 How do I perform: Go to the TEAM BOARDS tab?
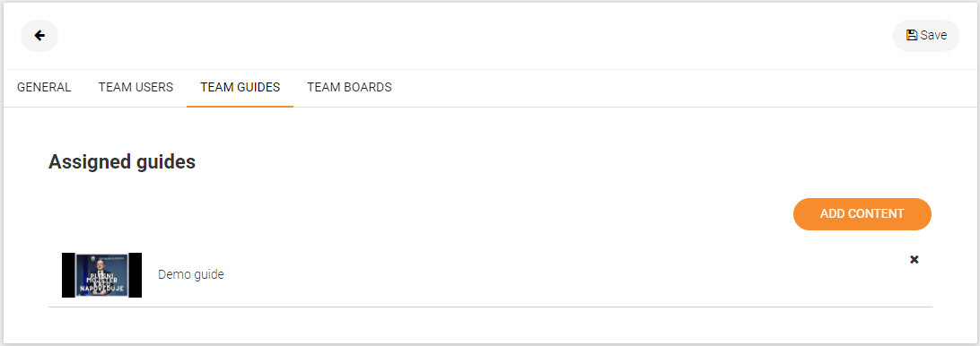(x=349, y=88)
